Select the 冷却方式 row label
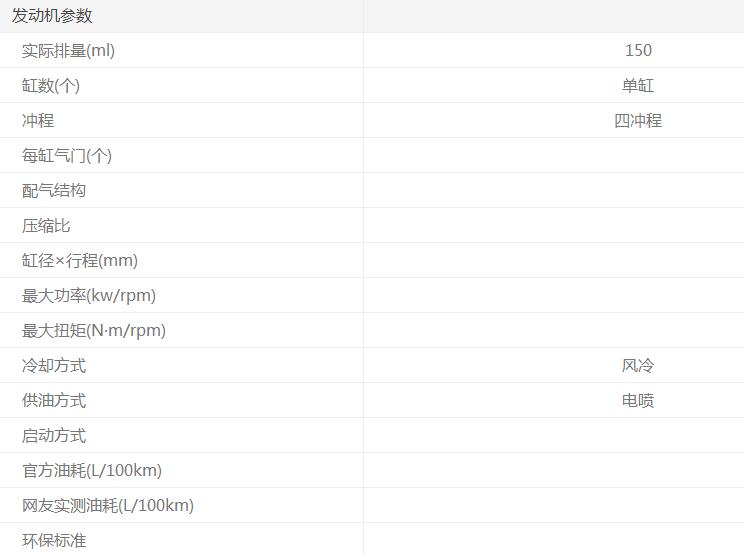The width and height of the screenshot is (744, 556). 54,366
